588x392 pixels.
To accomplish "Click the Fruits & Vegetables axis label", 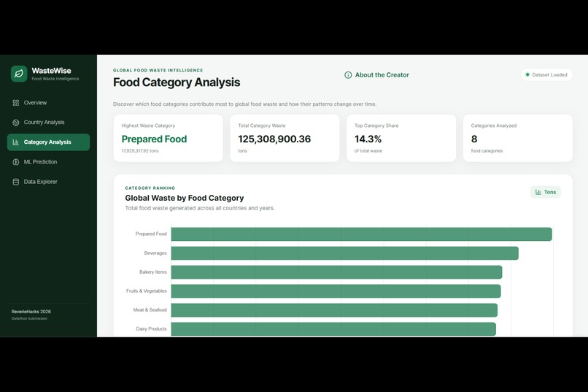I will click(x=146, y=291).
